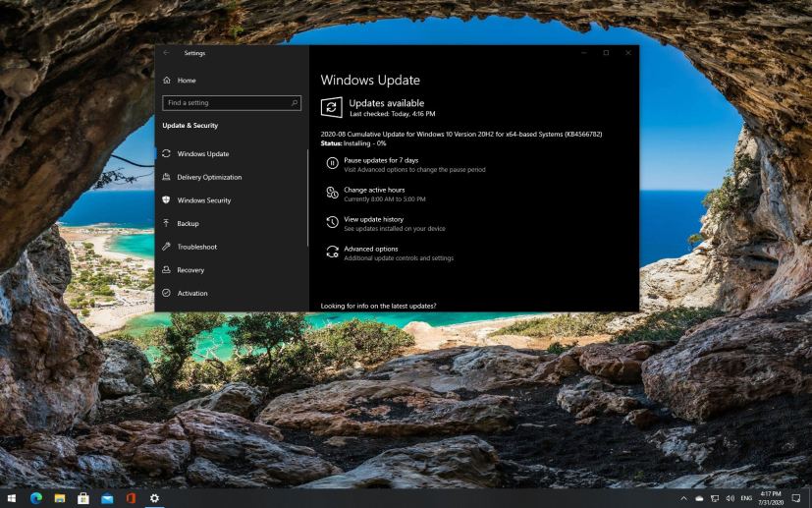Click the Backup upload arrow icon
This screenshot has width=812, height=508.
click(166, 223)
